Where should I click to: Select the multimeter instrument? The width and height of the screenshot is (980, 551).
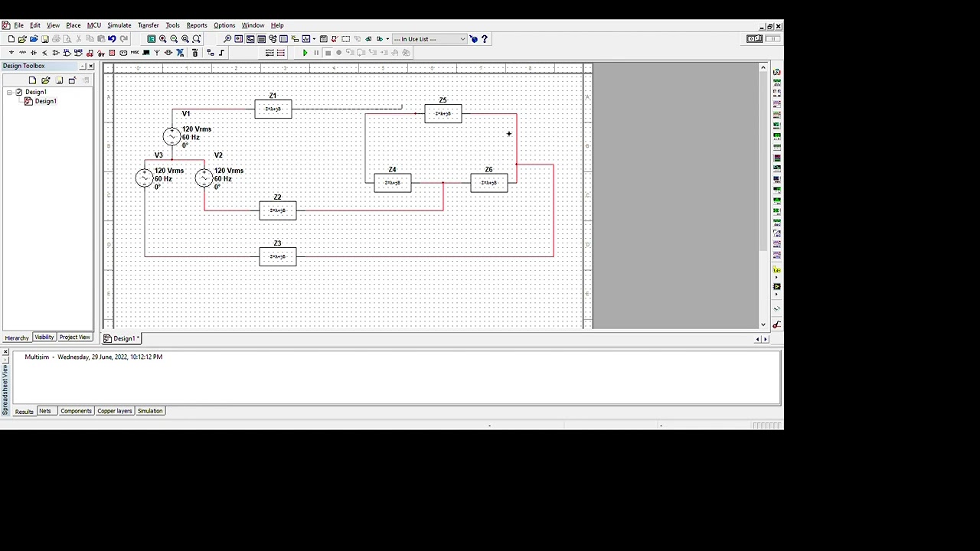777,72
